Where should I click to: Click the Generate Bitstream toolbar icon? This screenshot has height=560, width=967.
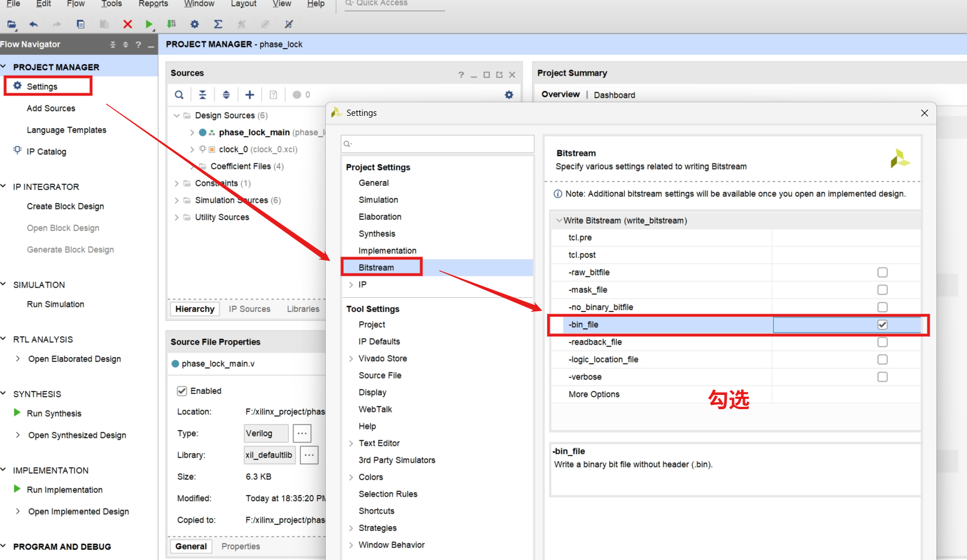click(x=171, y=24)
